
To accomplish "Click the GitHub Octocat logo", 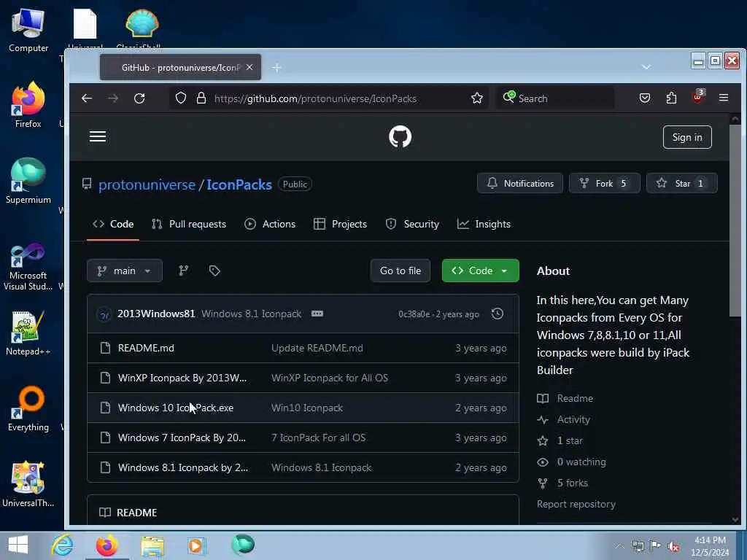I will click(x=400, y=136).
